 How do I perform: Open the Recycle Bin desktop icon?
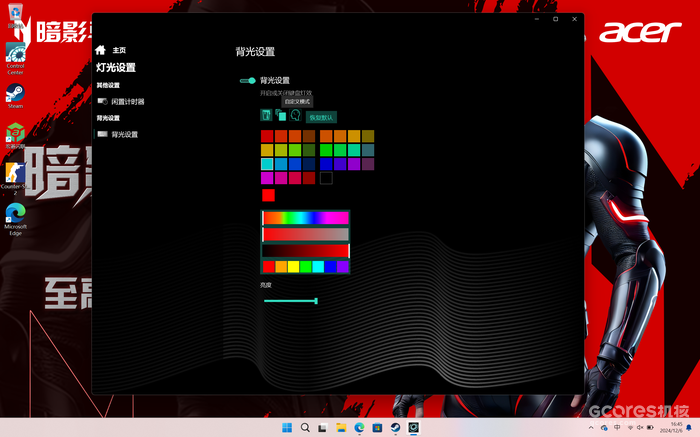point(15,15)
